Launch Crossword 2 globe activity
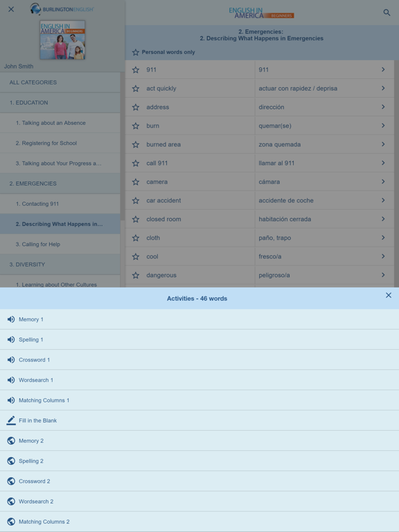Viewport: 399px width, 532px height. (x=199, y=481)
